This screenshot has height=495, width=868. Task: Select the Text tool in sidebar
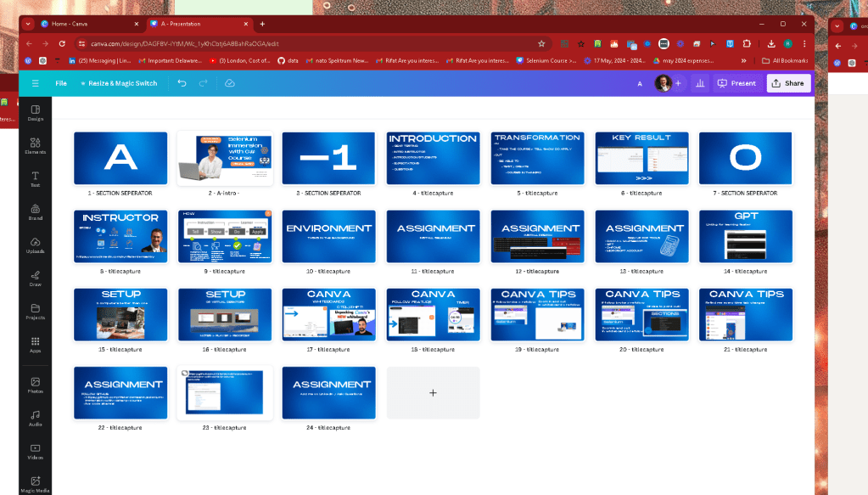(36, 179)
